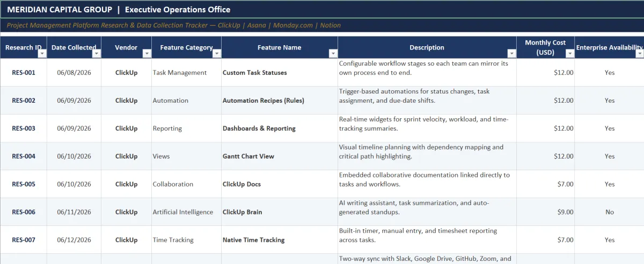Select the Custom Task Statuses cell

coord(280,73)
